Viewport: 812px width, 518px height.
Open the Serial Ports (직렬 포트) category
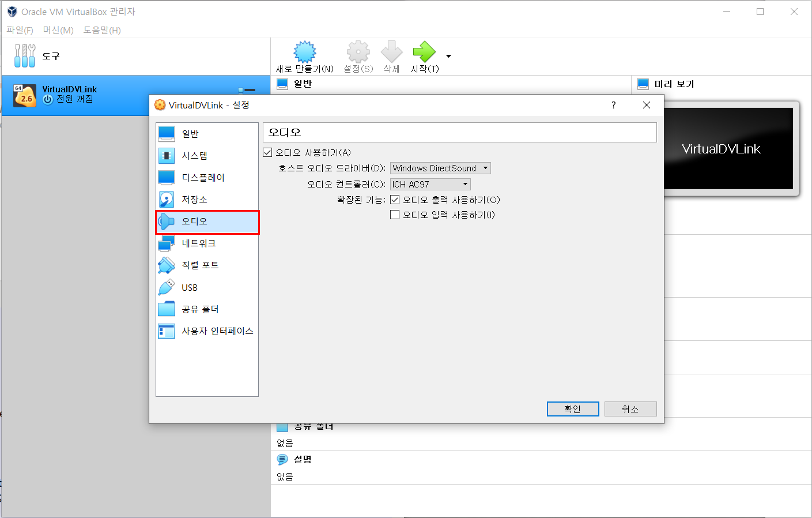coord(207,265)
